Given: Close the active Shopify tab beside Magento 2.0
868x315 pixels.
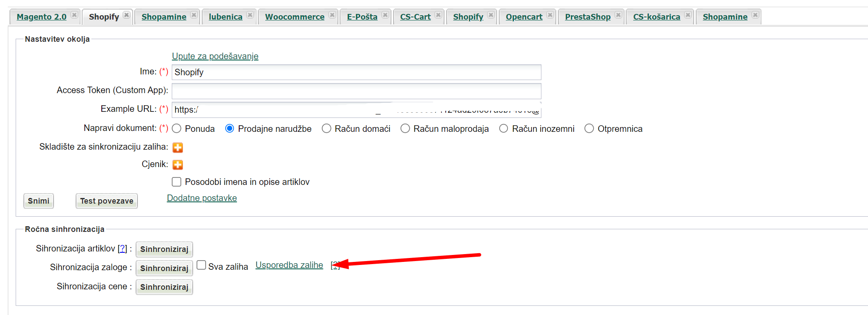Looking at the screenshot, I should 127,15.
